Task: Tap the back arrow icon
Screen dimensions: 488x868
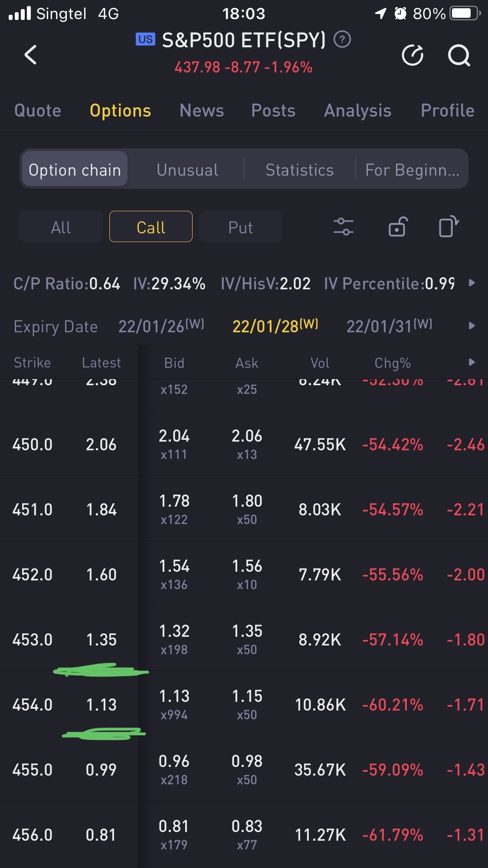Action: click(30, 55)
